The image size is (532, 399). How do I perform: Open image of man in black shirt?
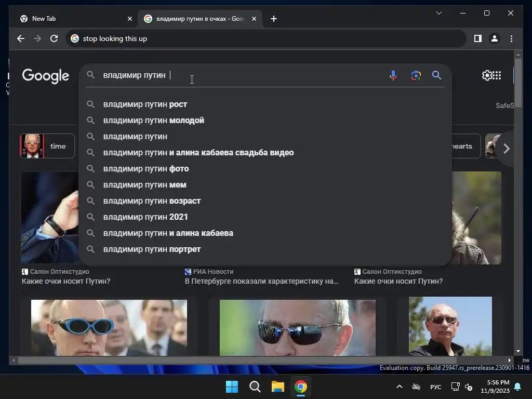(x=450, y=326)
